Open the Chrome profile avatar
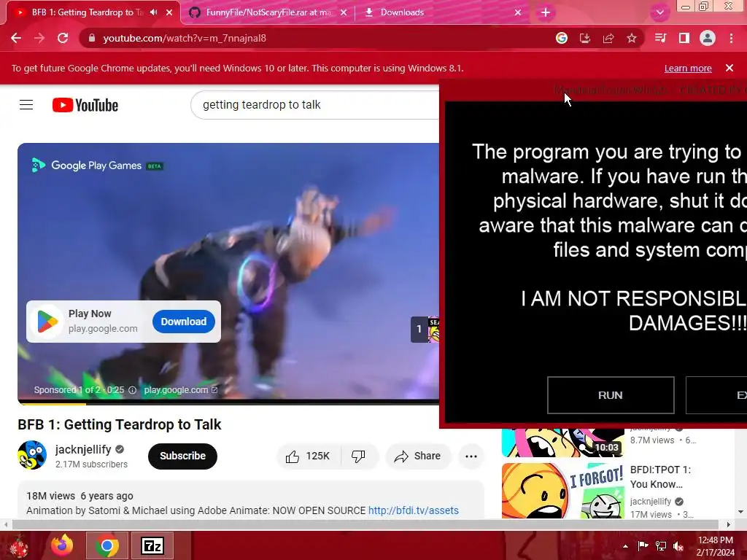The width and height of the screenshot is (747, 560). pos(708,38)
